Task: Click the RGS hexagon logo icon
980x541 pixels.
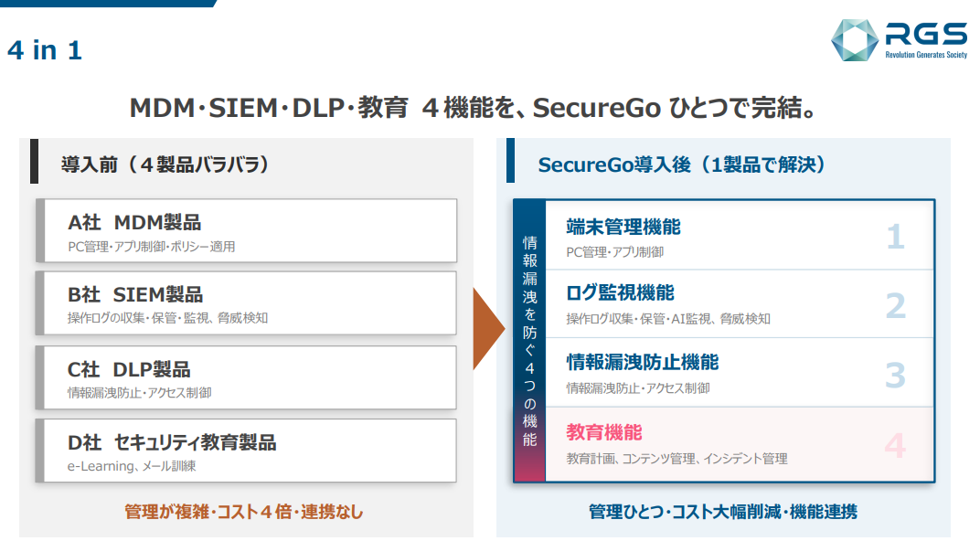Action: (855, 40)
